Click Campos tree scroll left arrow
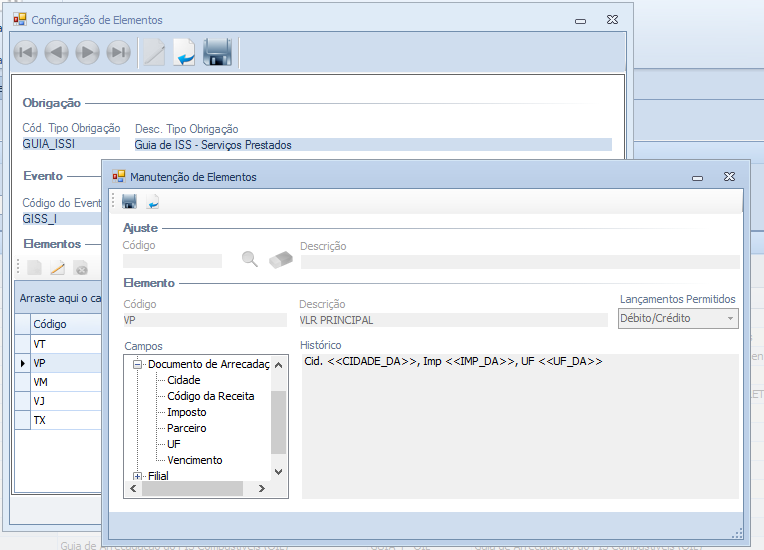Screen dimensions: 764x550 (x=134, y=489)
